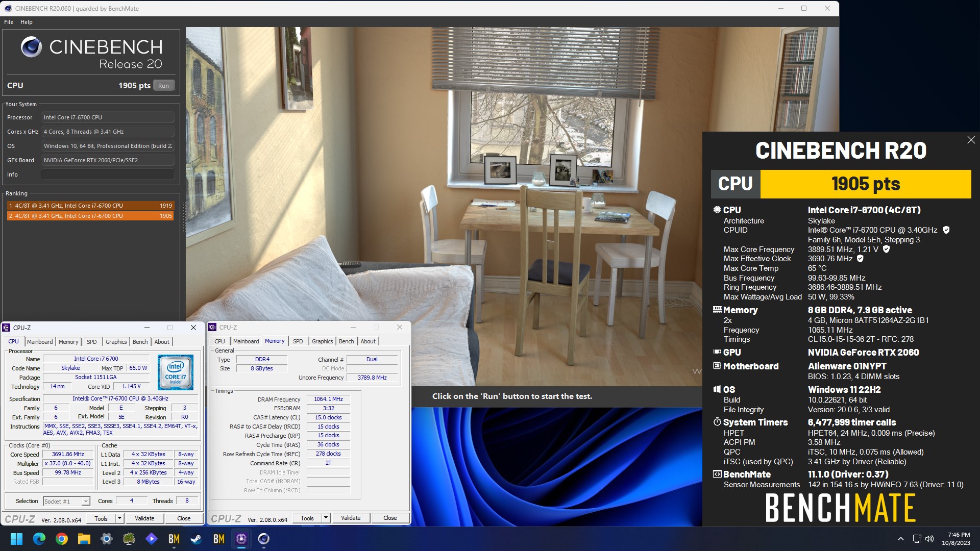This screenshot has height=551, width=980.
Task: Click Validate in left CPU-Z window
Action: coord(144,518)
